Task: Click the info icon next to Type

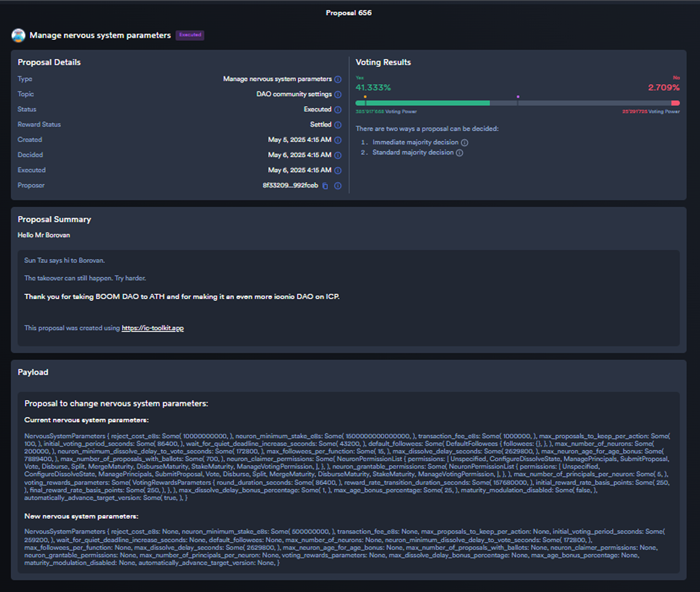Action: pos(338,79)
